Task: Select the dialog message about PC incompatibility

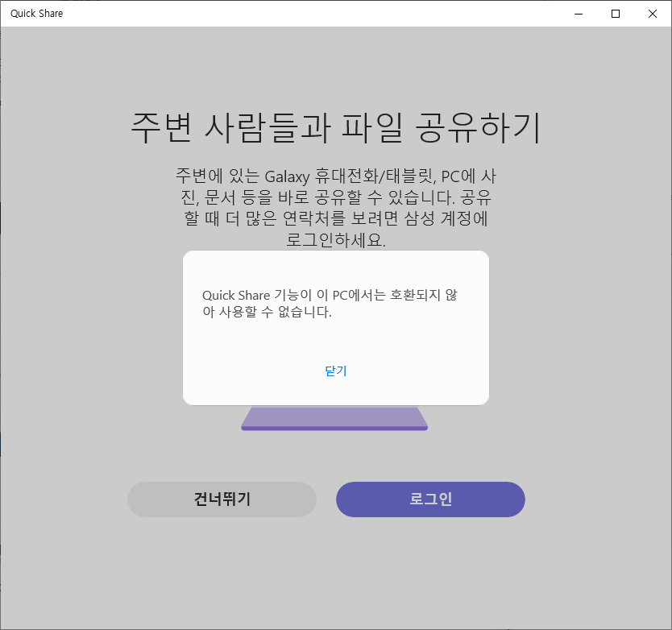Action: [330, 304]
